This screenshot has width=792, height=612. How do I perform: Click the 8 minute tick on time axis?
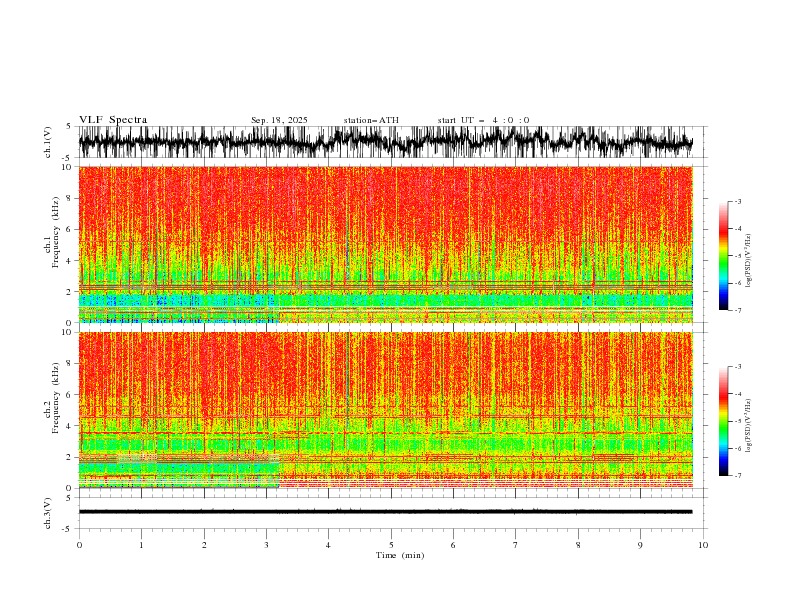578,545
